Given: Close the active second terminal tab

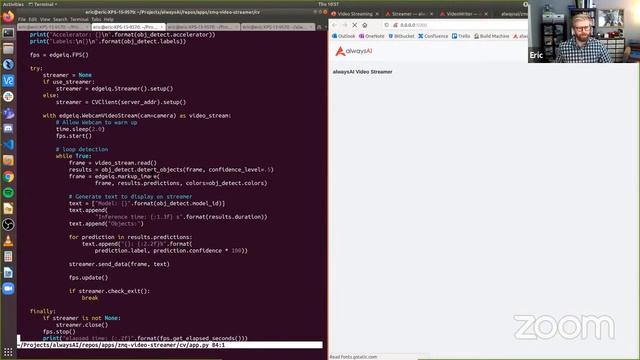Looking at the screenshot, I should pyautogui.click(x=162, y=27).
